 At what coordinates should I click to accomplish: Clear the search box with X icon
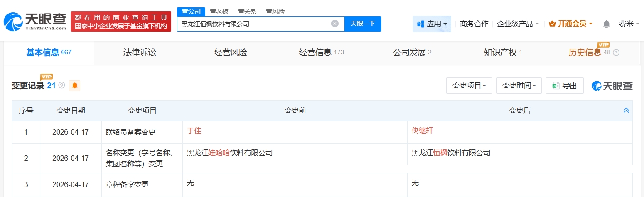[x=334, y=24]
